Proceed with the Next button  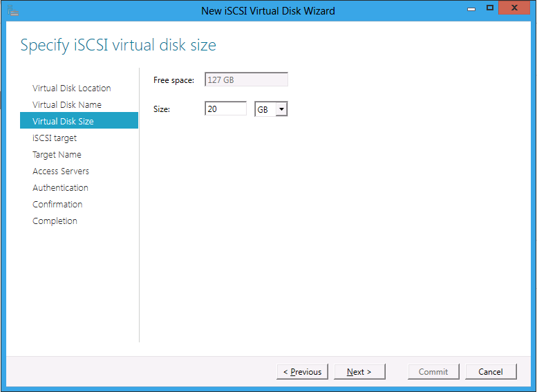tap(359, 372)
